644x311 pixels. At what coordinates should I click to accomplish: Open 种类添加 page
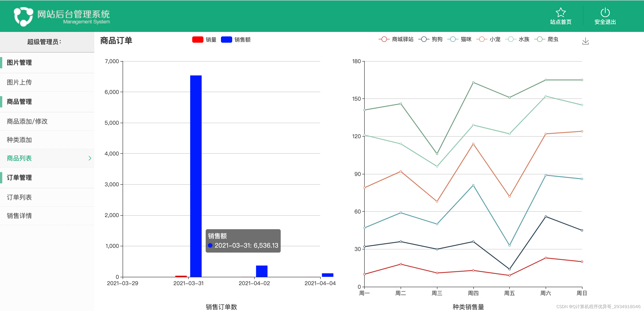coord(47,140)
